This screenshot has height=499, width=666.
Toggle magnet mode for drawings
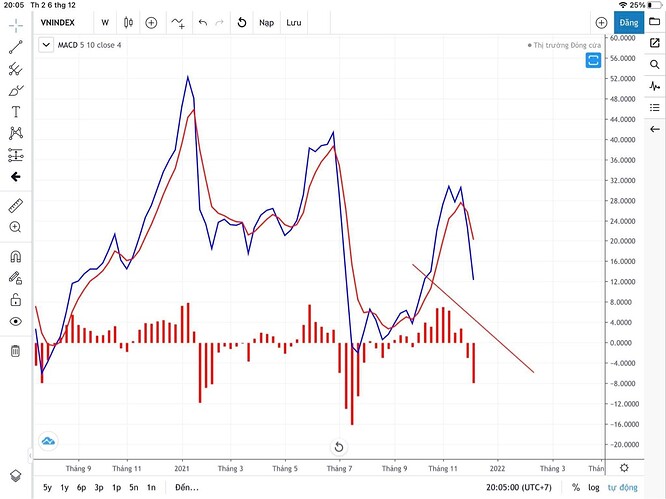pos(16,257)
